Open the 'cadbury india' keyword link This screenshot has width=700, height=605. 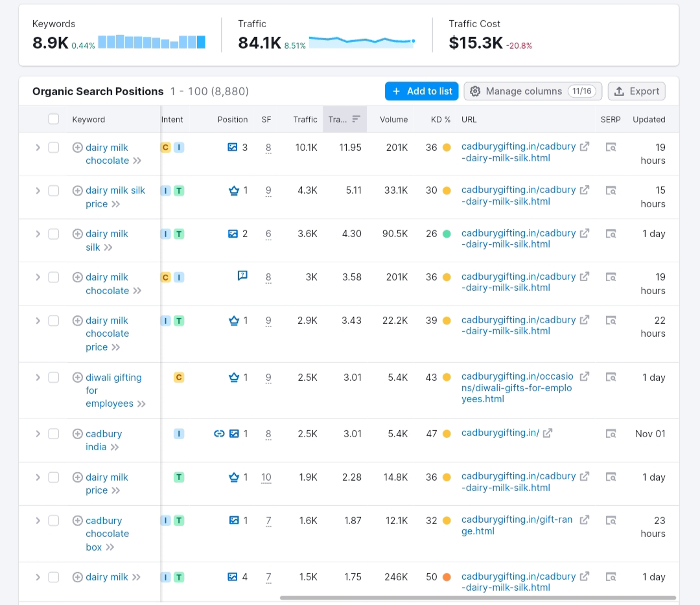[104, 440]
